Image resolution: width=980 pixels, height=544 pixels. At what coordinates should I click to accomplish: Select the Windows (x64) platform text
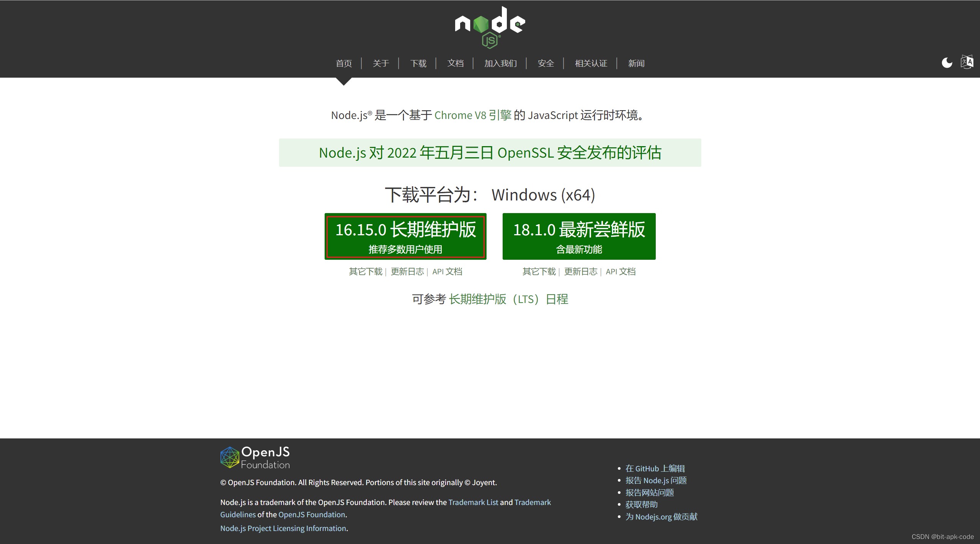coord(543,195)
